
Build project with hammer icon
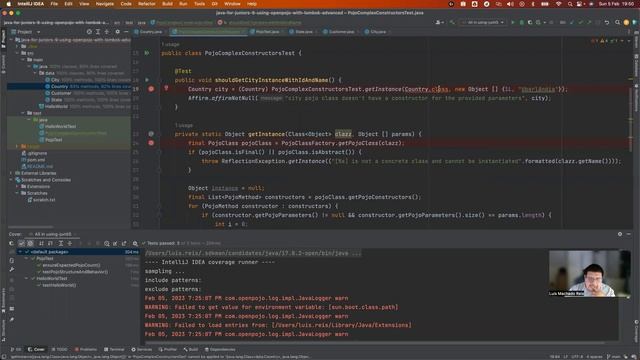point(452,22)
